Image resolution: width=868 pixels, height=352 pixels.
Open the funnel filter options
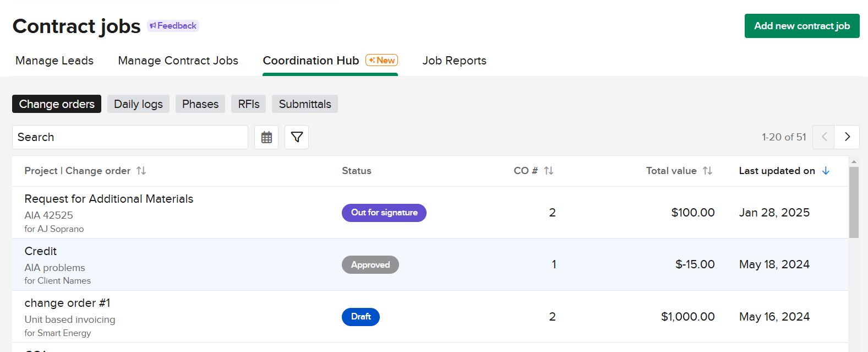(297, 137)
